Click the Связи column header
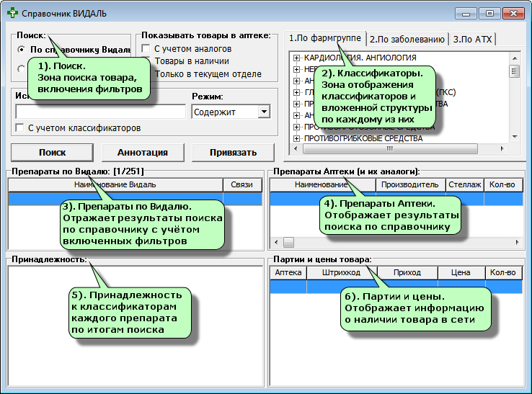532x394 pixels. point(242,185)
